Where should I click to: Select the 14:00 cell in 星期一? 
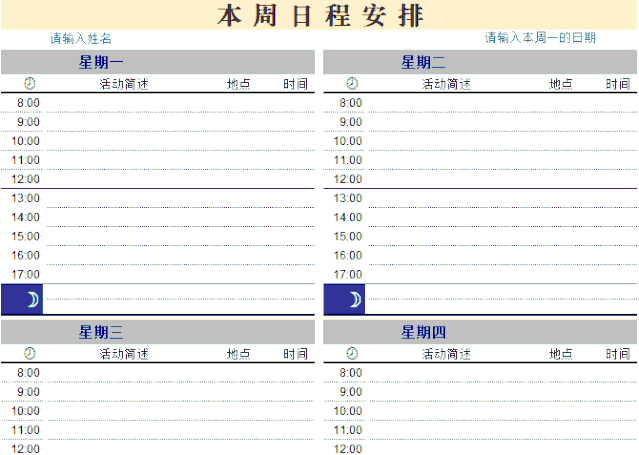coord(25,217)
